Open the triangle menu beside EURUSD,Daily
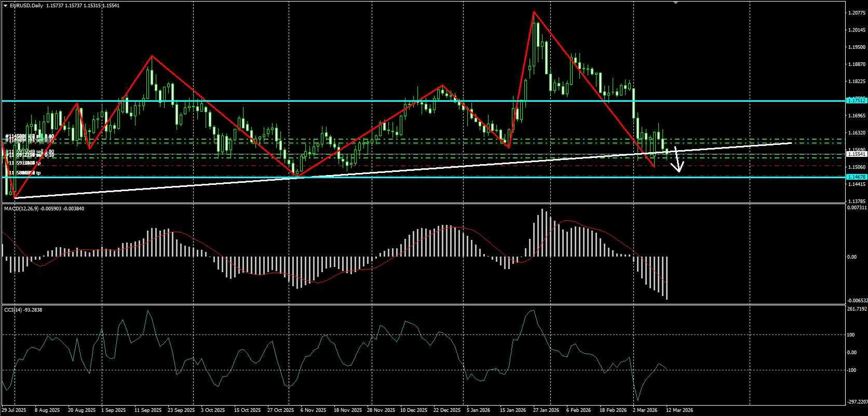This screenshot has width=868, height=416. pyautogui.click(x=5, y=6)
